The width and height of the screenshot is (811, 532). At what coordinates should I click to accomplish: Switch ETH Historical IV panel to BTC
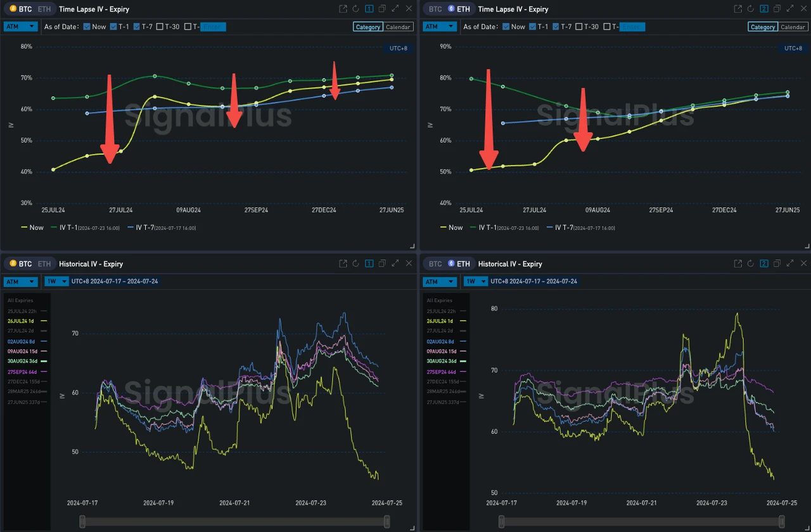tap(435, 263)
